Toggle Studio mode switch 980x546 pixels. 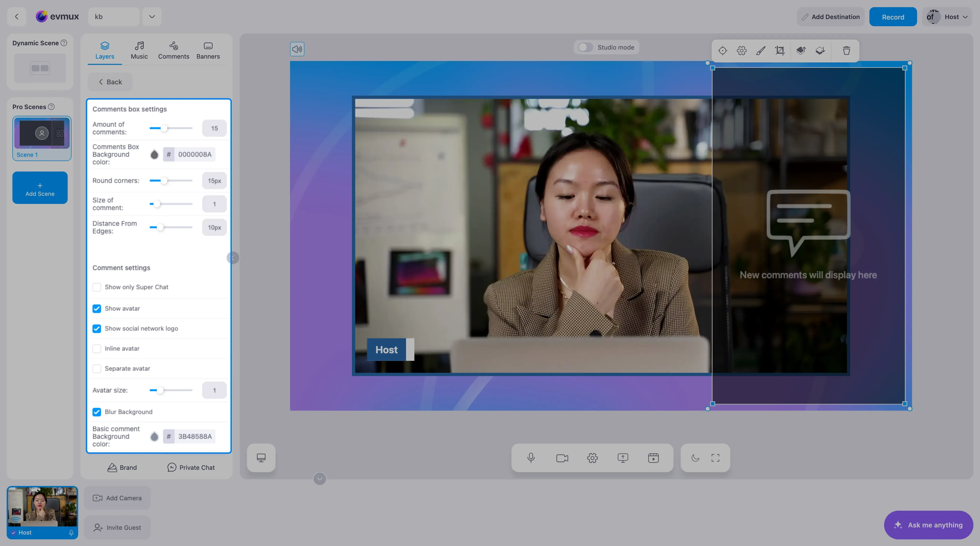click(x=585, y=47)
